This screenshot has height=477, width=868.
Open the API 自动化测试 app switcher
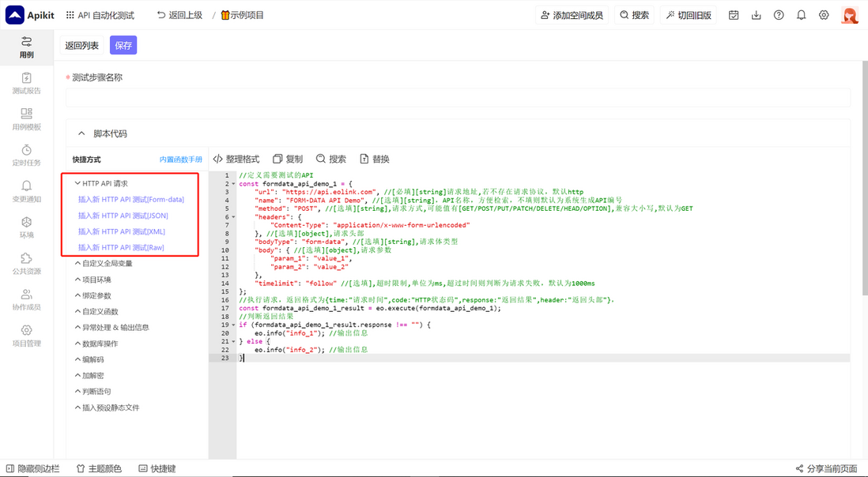[100, 16]
